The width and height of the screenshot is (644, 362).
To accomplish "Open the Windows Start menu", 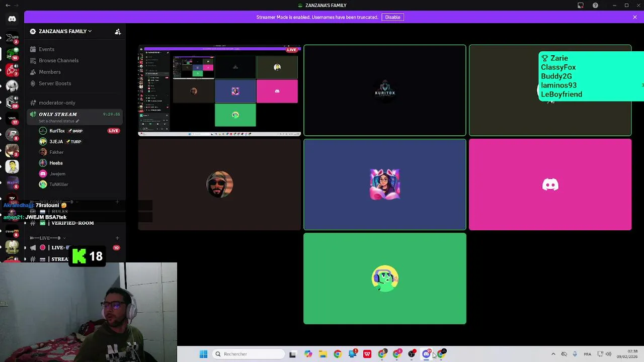I will coord(203,354).
